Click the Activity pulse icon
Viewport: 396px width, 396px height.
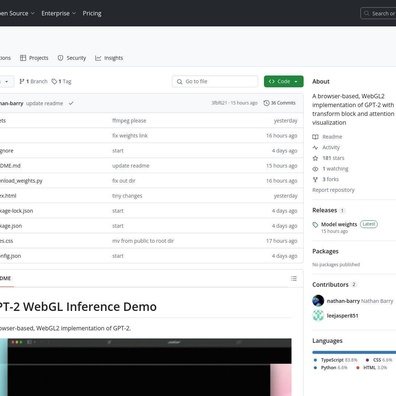click(315, 147)
